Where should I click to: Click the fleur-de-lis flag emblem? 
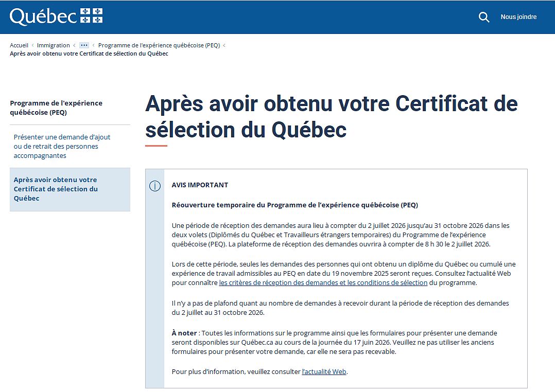91,15
